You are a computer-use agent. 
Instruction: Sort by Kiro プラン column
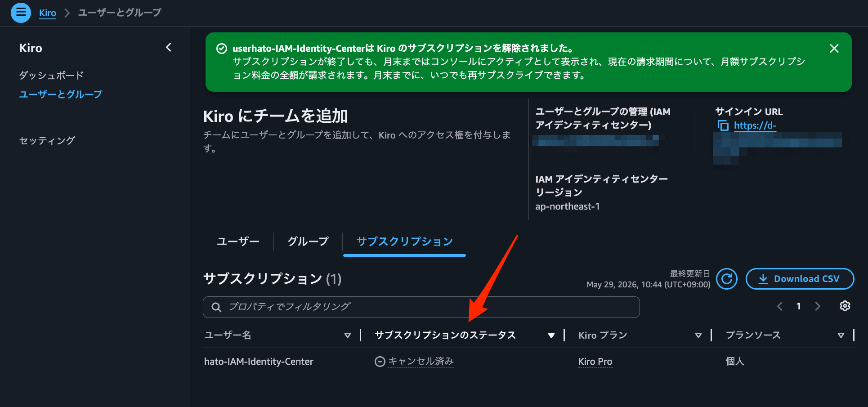coord(698,335)
